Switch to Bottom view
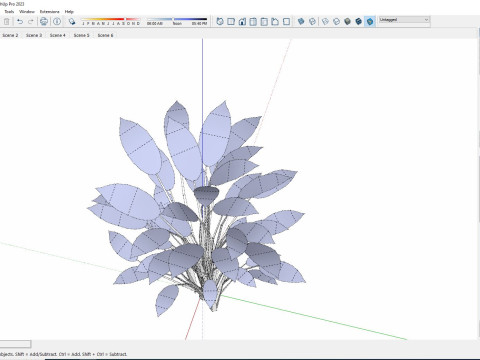Viewport: 480px width, 360px height. pyautogui.click(x=286, y=22)
